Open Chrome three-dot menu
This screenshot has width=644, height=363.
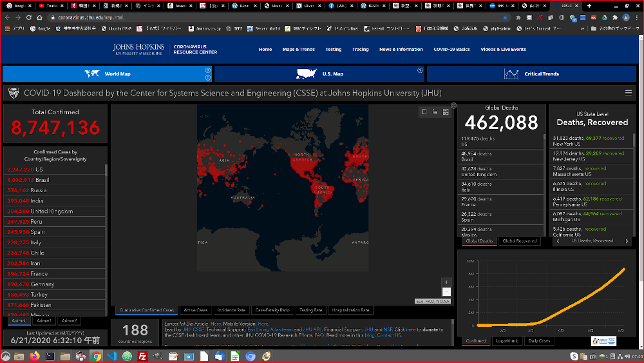pyautogui.click(x=637, y=17)
